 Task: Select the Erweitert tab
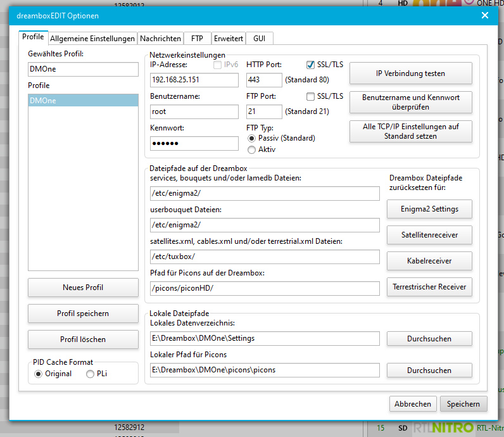click(x=228, y=39)
